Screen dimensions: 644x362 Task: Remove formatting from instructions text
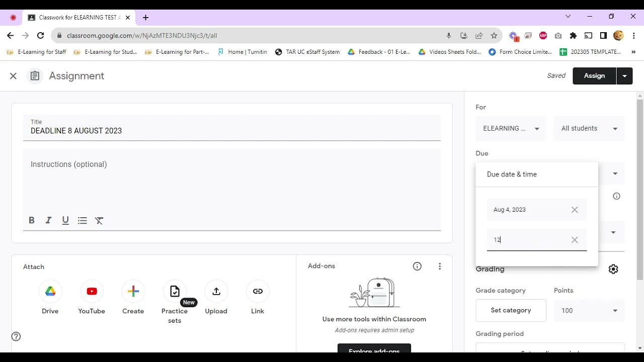[99, 220]
